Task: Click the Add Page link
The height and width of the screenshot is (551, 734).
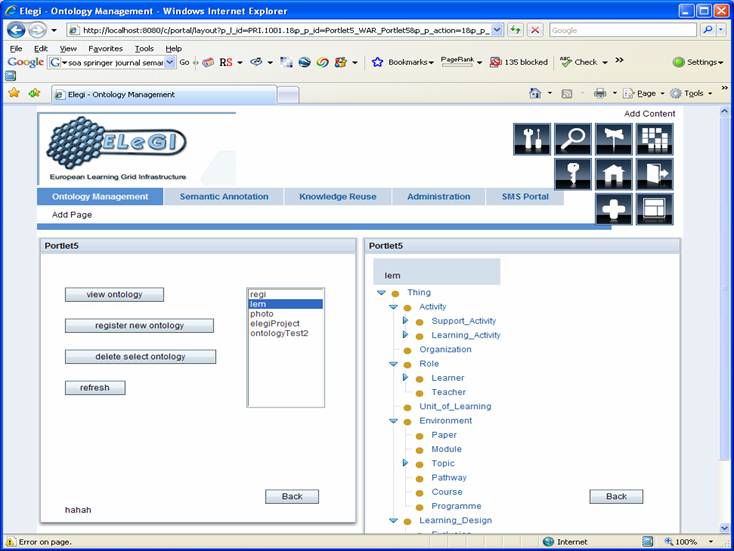Action: (72, 215)
